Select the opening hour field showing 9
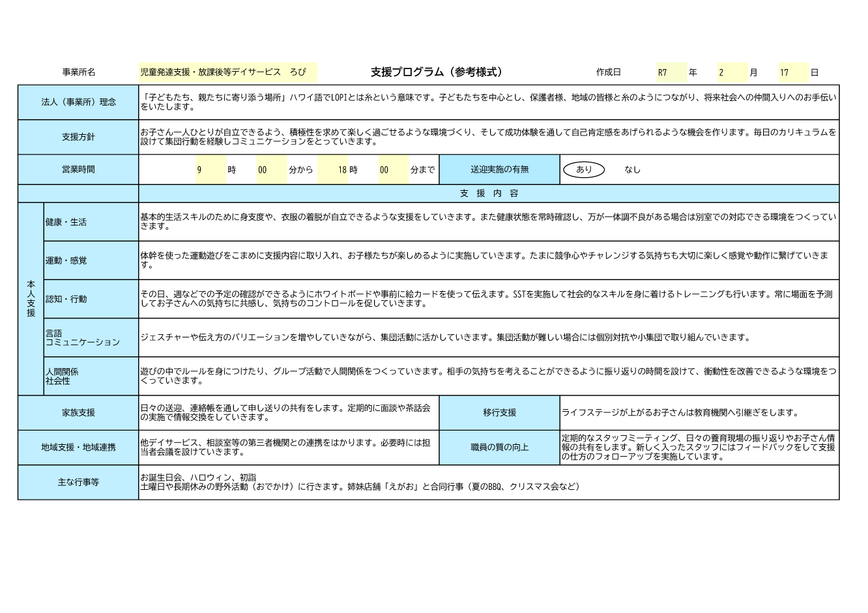Image resolution: width=868 pixels, height=613 pixels. (210, 170)
